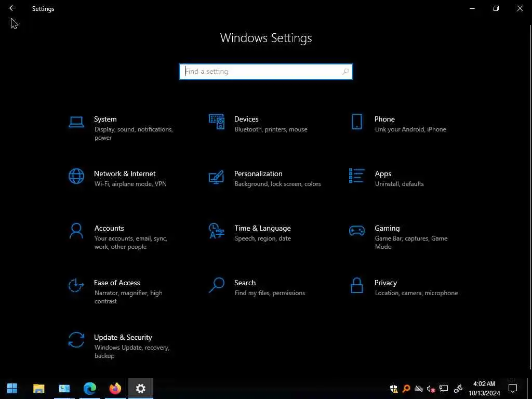This screenshot has width=532, height=399.
Task: Open the System laptop icon tile
Action: coord(76,122)
